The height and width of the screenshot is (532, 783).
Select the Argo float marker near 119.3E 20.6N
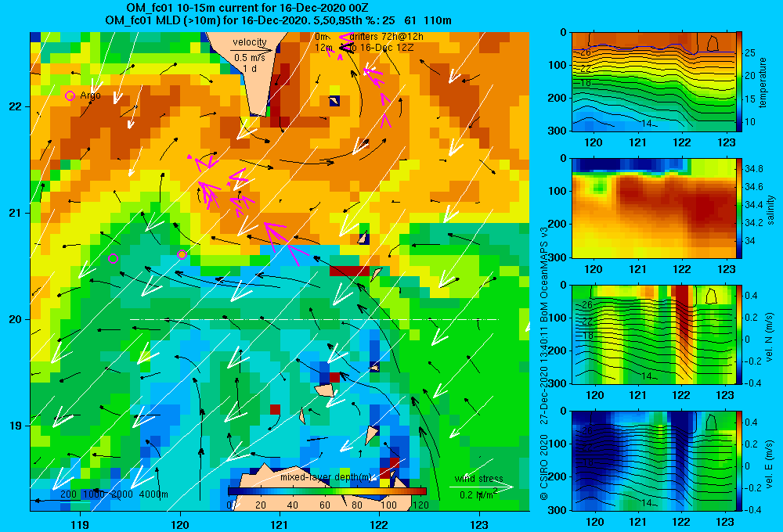coord(113,258)
